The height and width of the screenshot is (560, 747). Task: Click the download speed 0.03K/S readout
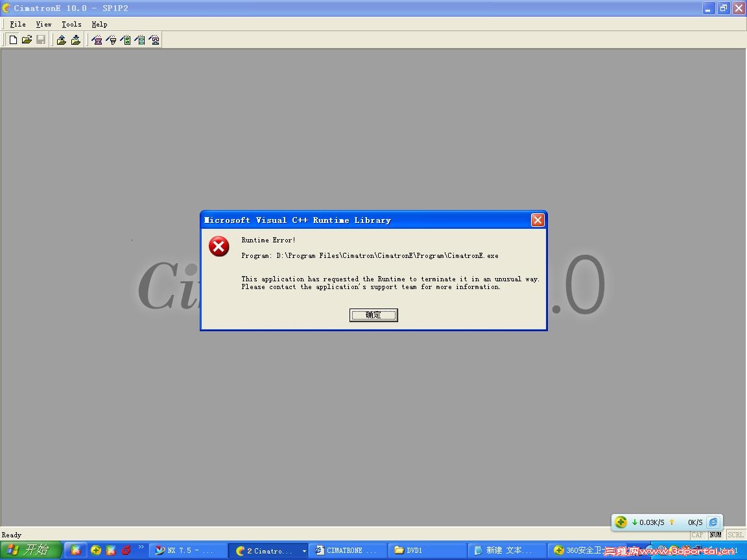pos(651,522)
